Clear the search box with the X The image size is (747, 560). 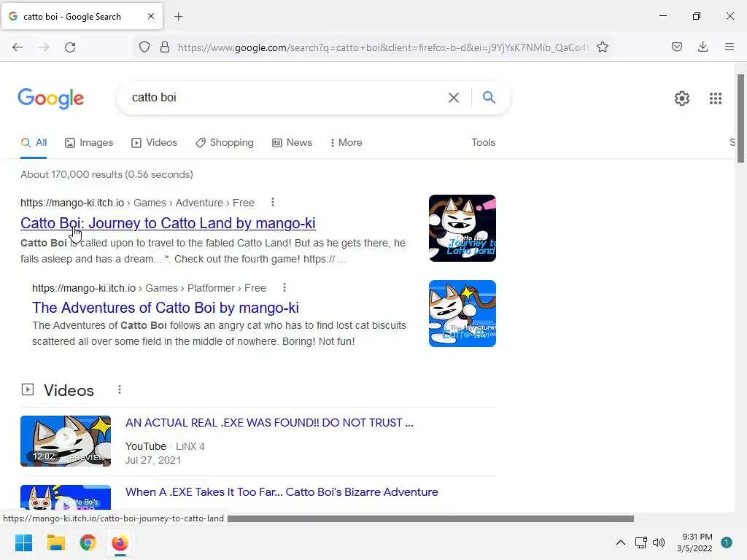454,98
